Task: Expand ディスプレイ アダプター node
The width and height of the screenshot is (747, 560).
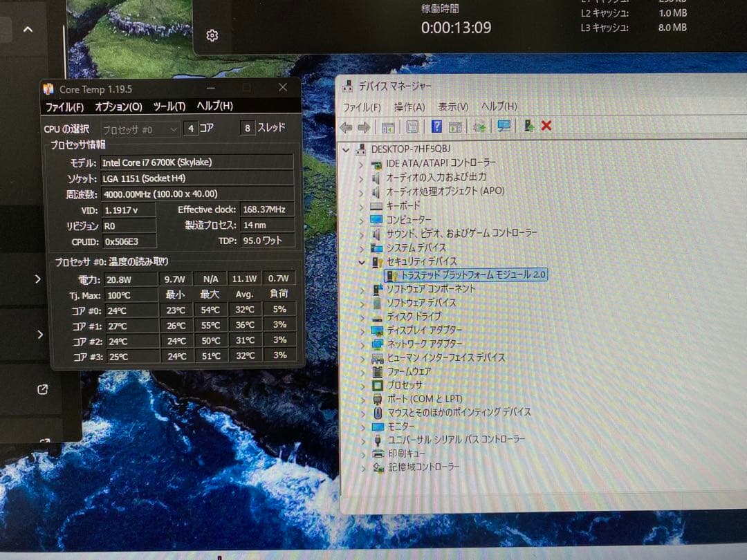Action: click(x=362, y=331)
